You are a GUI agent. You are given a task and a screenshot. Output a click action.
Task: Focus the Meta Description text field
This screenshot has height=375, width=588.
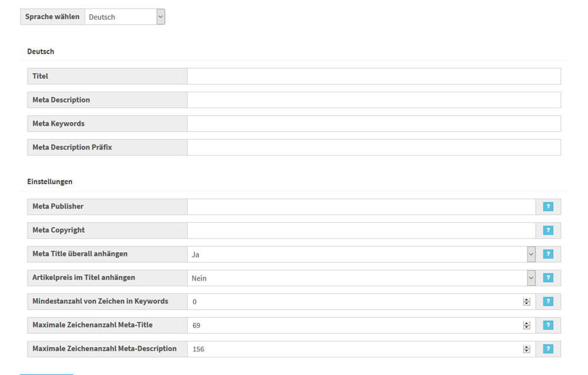coord(373,100)
